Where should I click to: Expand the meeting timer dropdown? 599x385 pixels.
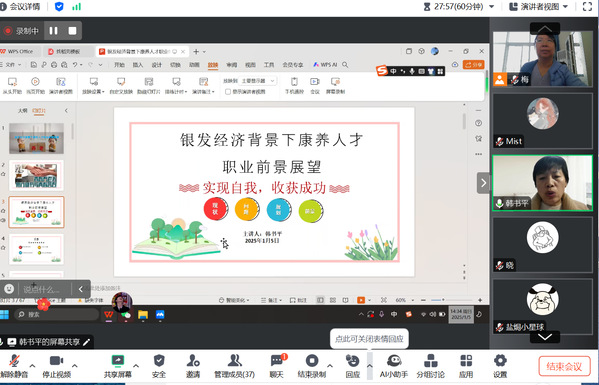(x=492, y=6)
